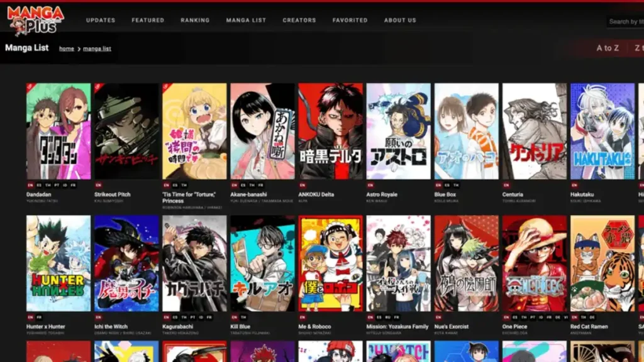This screenshot has width=644, height=362.
Task: Open the ANKOKU Delta cover
Action: pyautogui.click(x=330, y=131)
